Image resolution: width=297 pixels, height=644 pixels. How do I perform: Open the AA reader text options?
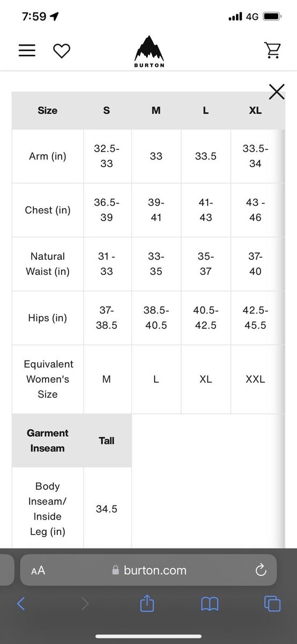pyautogui.click(x=38, y=570)
